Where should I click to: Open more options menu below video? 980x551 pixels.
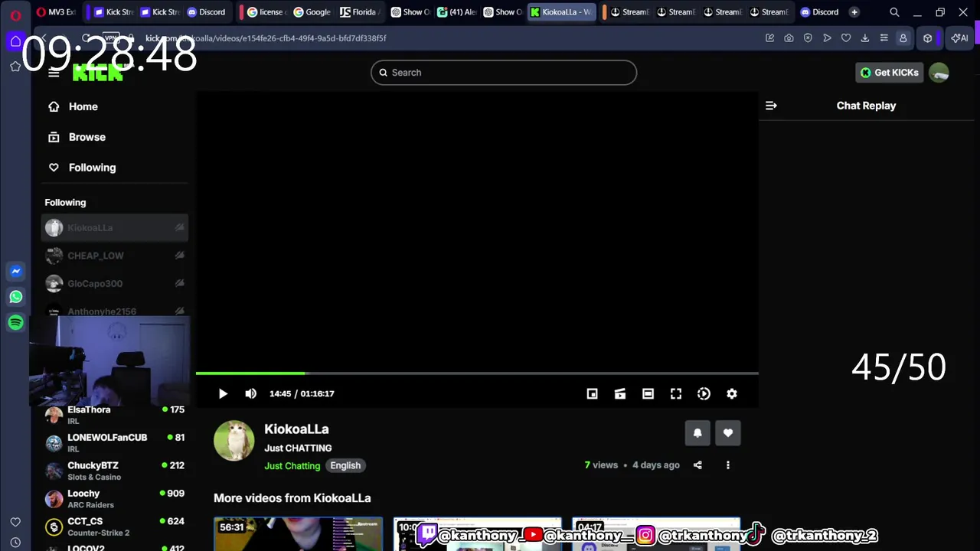pyautogui.click(x=728, y=465)
